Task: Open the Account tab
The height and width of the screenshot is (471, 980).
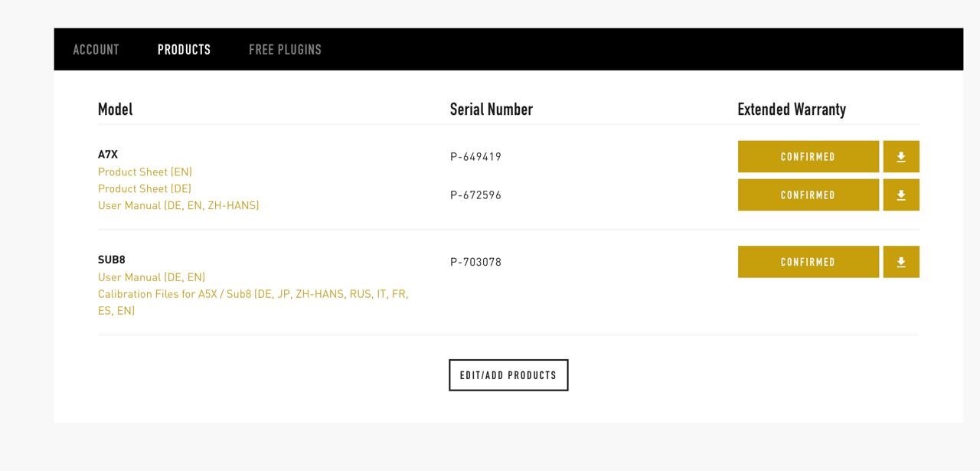Action: (x=96, y=50)
